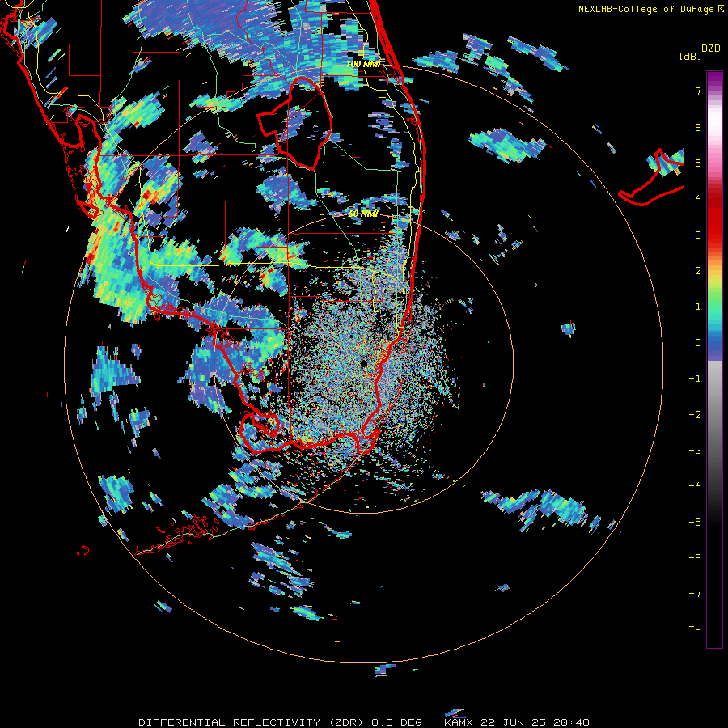
Task: Click the 22 JUN 25 20:40 timestamp
Action: pyautogui.click(x=537, y=722)
